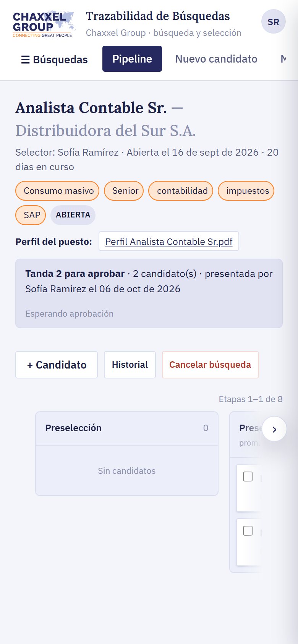Switch to the Pipeline tab
The width and height of the screenshot is (298, 644).
point(132,59)
